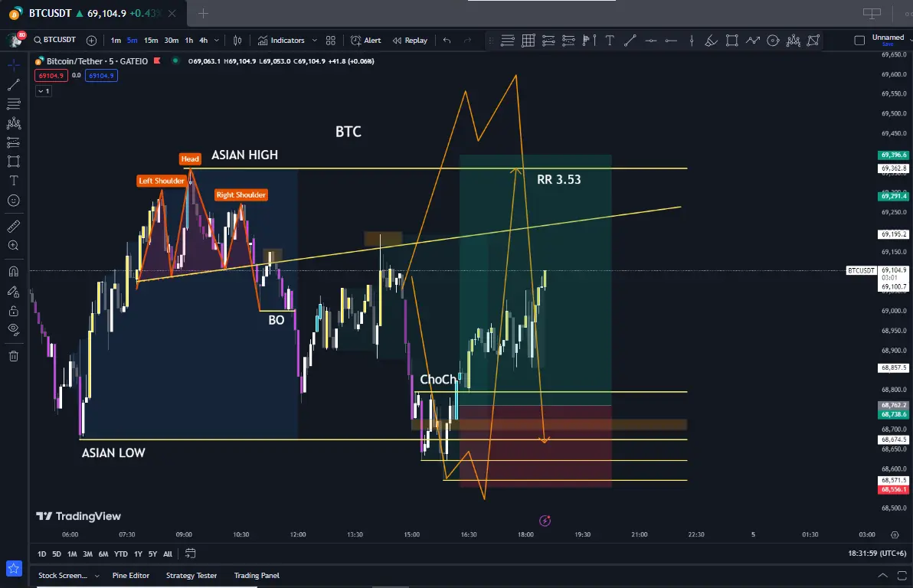Open the go to date calendar icon
913x588 pixels.
point(191,554)
